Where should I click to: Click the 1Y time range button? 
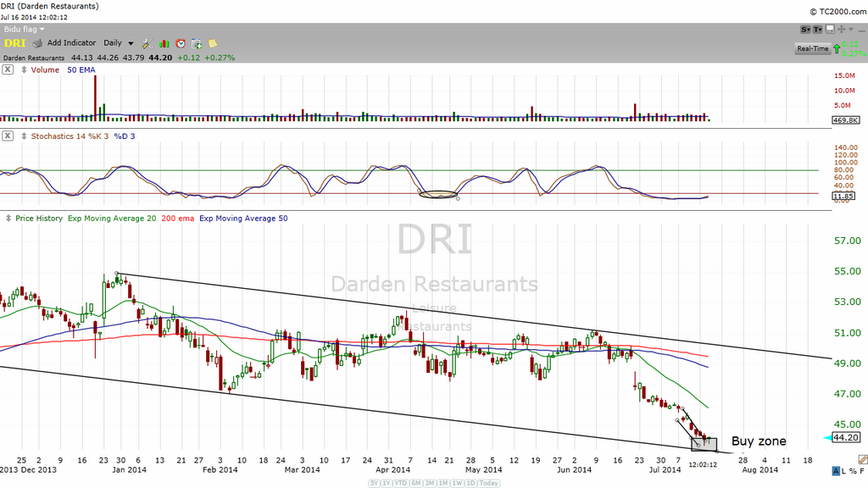coord(387,483)
